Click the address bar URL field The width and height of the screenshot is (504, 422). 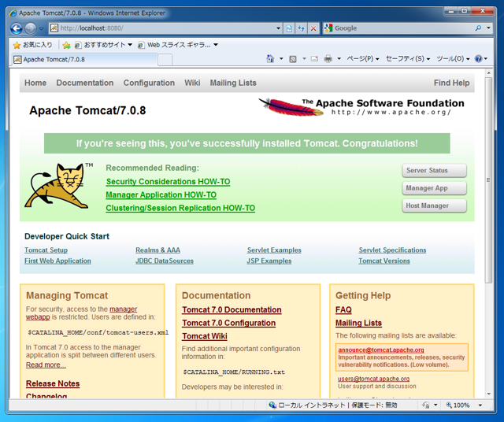click(162, 28)
